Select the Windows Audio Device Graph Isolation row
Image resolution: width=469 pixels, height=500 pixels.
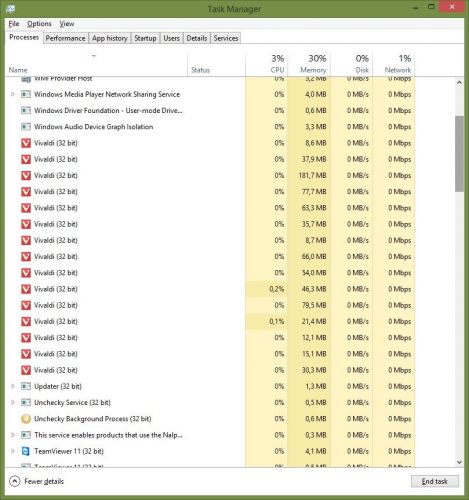coord(210,127)
